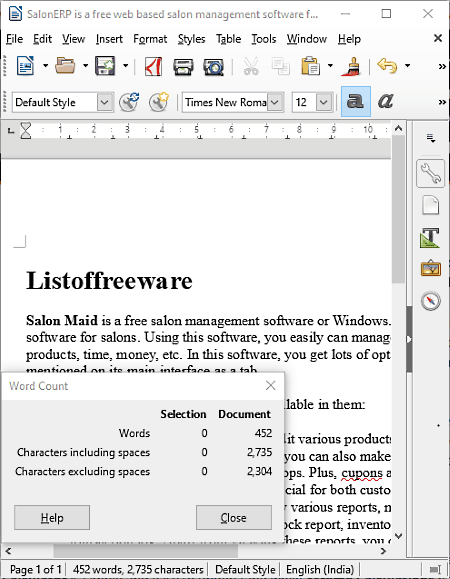This screenshot has height=579, width=450.
Task: Open the View menu
Action: point(73,39)
